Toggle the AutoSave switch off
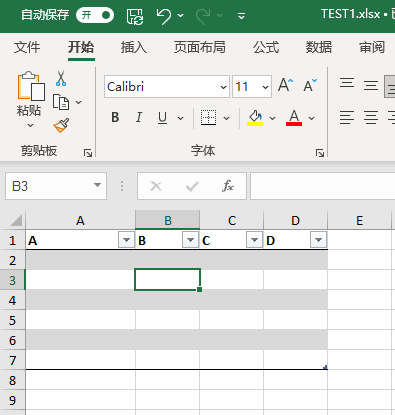 [x=95, y=15]
